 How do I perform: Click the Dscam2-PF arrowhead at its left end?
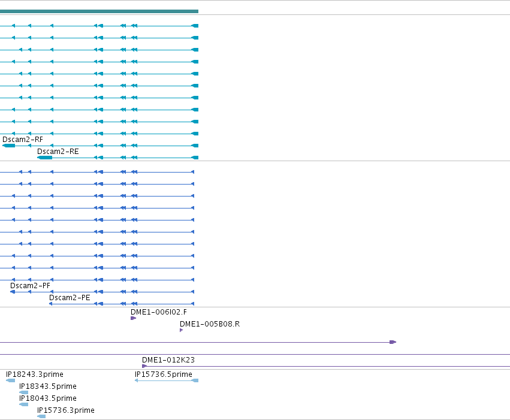point(13,292)
